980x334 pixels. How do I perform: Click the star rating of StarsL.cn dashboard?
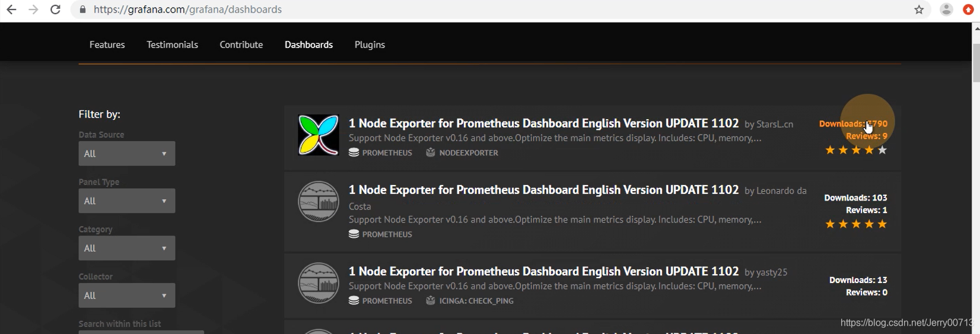(x=856, y=150)
